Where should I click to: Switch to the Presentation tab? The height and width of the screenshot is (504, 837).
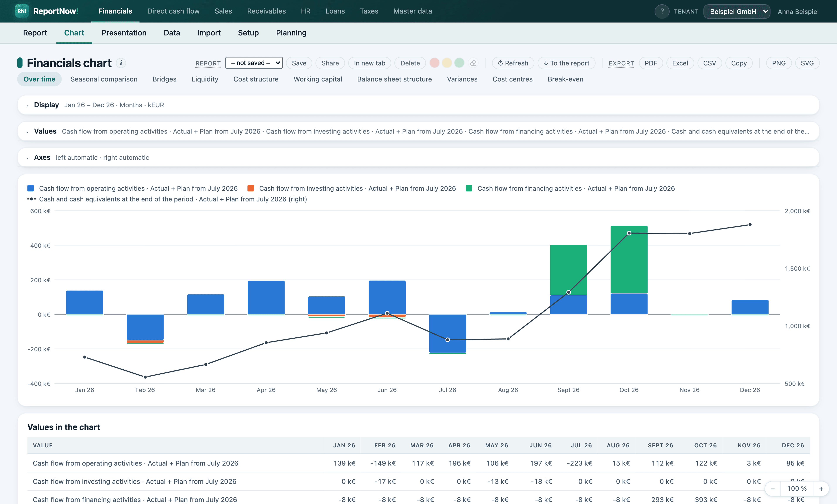coord(124,33)
